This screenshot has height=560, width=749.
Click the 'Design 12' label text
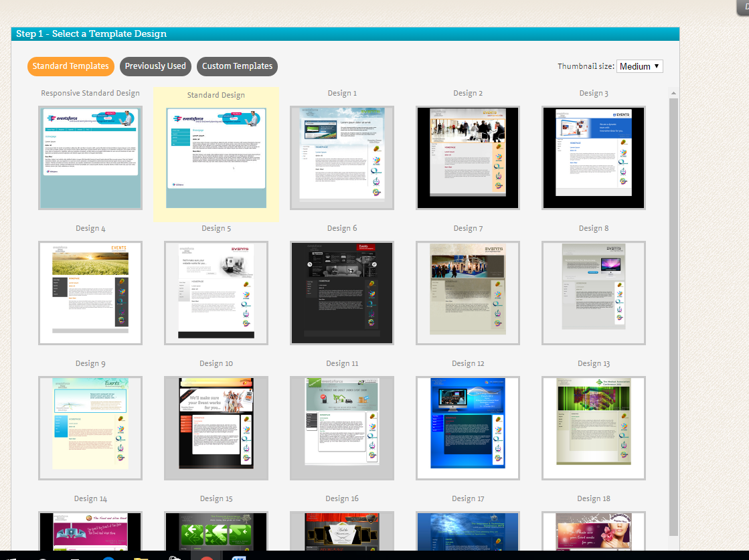[x=468, y=364]
